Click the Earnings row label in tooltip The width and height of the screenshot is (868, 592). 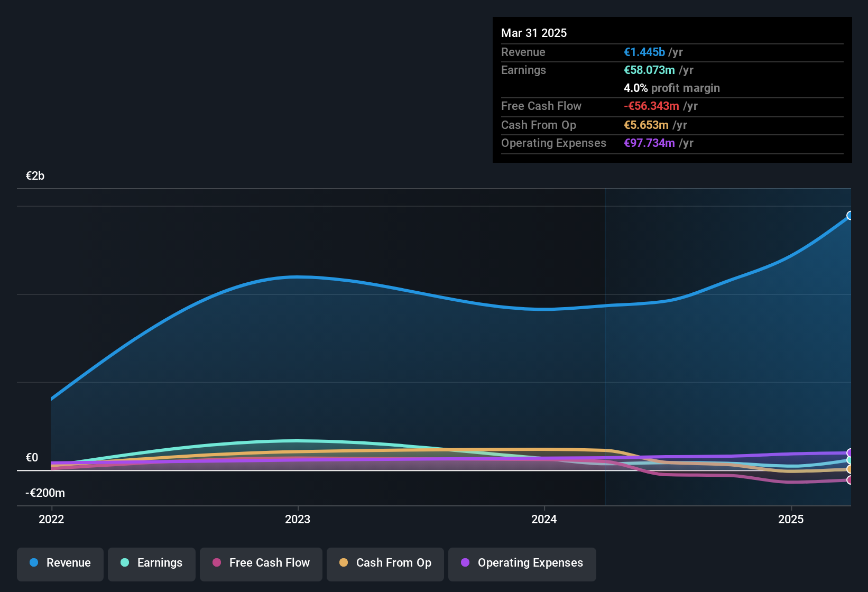[523, 70]
